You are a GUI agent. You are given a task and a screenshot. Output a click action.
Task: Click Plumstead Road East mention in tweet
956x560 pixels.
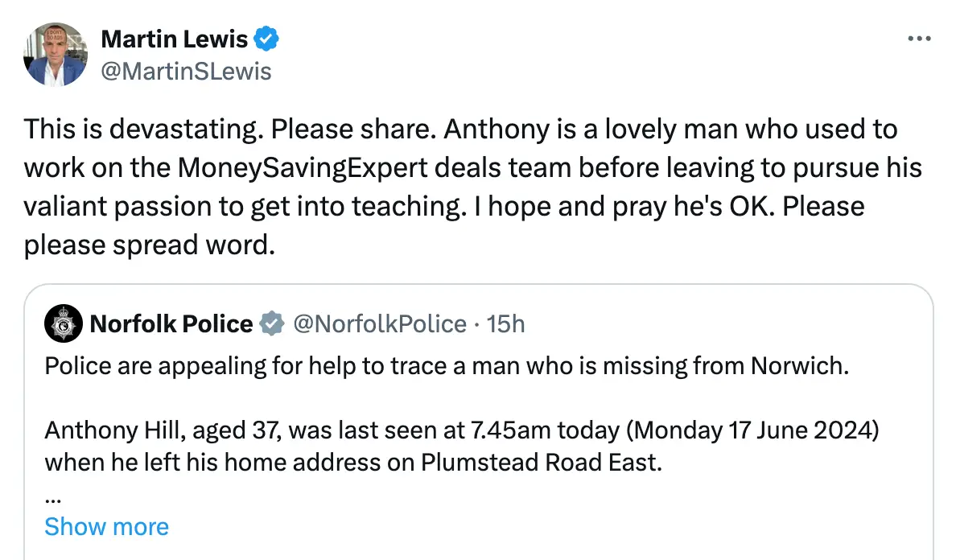tap(539, 463)
